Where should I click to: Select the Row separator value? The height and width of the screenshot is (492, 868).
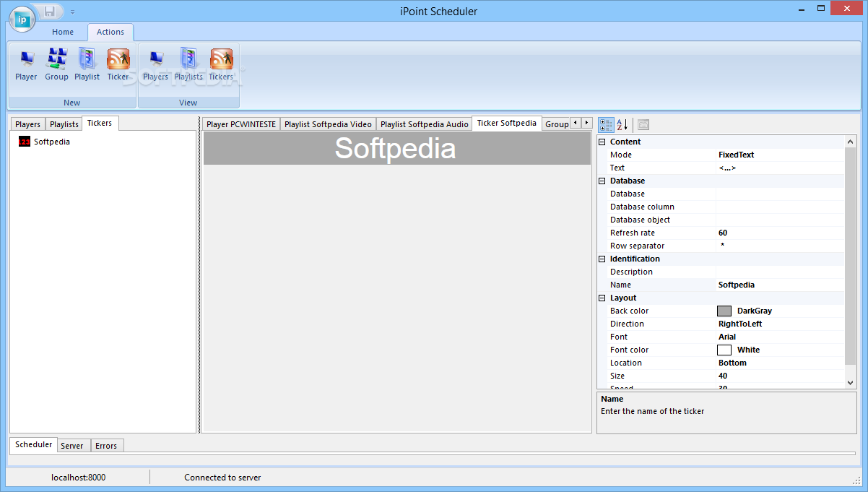pyautogui.click(x=780, y=246)
